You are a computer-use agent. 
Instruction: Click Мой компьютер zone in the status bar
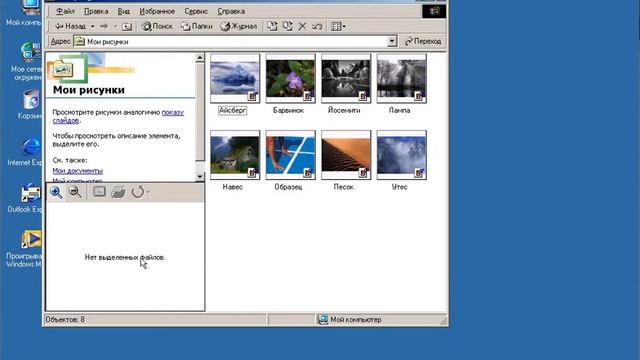pyautogui.click(x=351, y=320)
